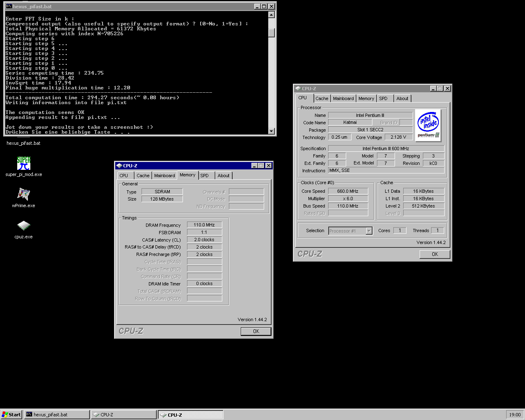Open the About tab in the right CPU-Z window
The height and width of the screenshot is (420, 525).
(402, 98)
